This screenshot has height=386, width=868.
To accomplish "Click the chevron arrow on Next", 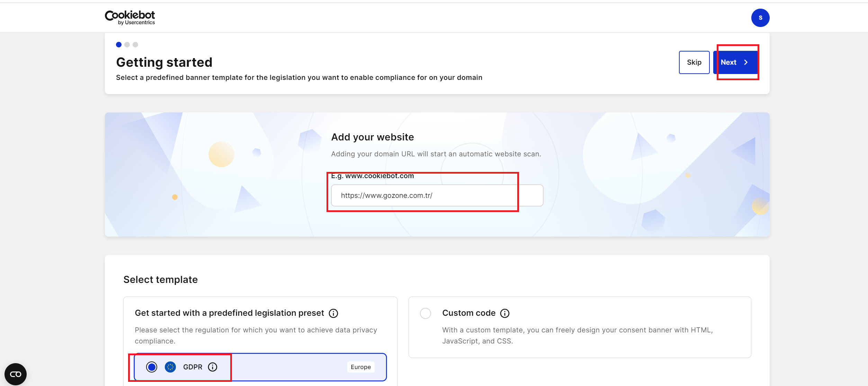I will 746,62.
